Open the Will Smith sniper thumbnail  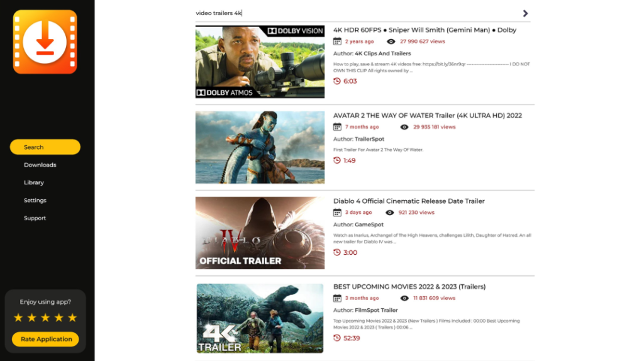260,62
